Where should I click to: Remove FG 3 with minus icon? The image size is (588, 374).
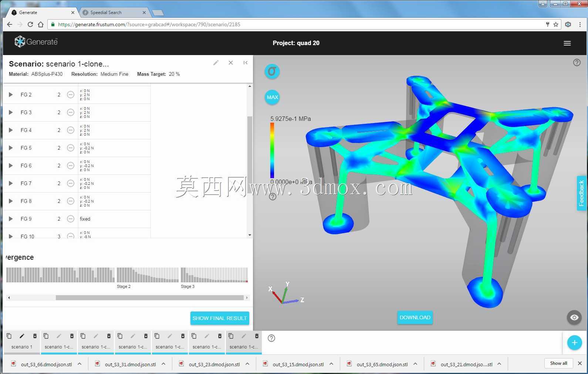click(70, 112)
